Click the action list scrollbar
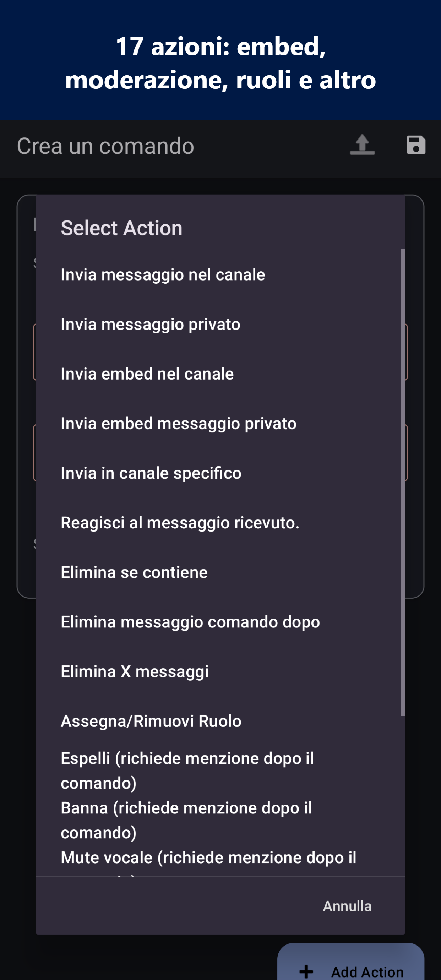 click(403, 483)
